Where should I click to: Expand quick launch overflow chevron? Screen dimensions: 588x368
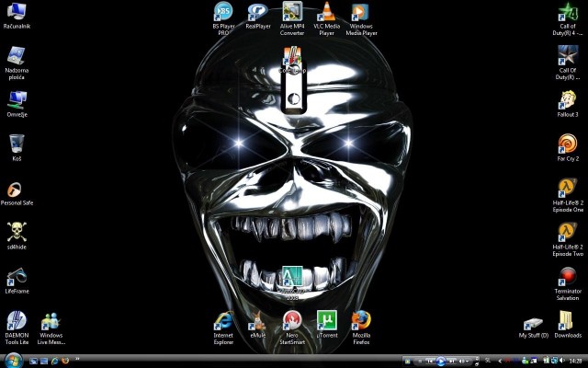[77, 359]
